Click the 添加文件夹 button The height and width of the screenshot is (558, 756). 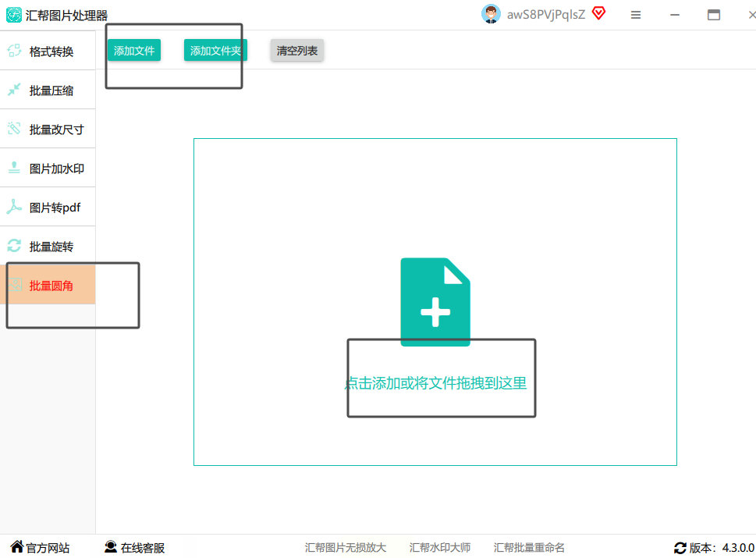pyautogui.click(x=215, y=51)
